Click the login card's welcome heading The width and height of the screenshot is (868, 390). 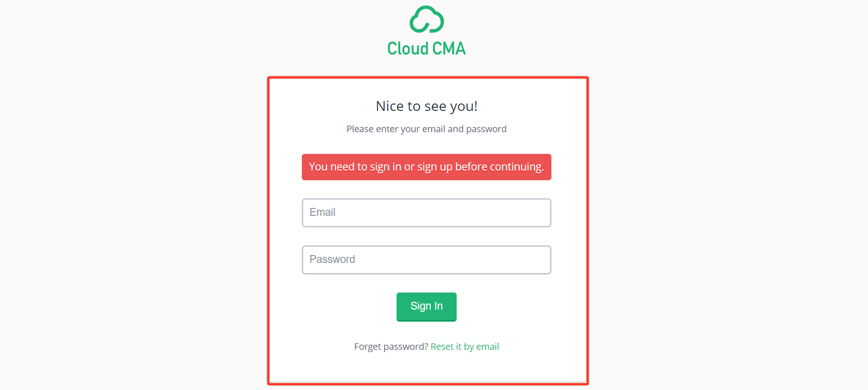pyautogui.click(x=426, y=106)
